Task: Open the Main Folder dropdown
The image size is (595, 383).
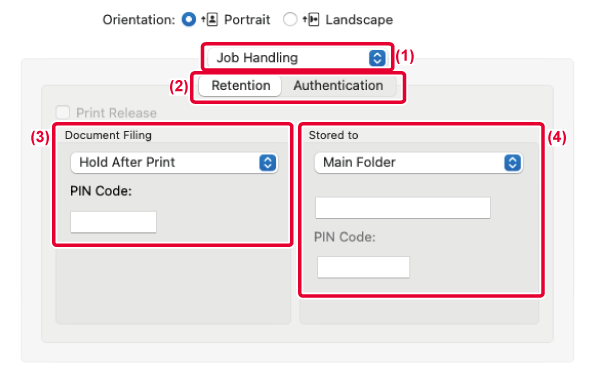Action: pos(419,162)
